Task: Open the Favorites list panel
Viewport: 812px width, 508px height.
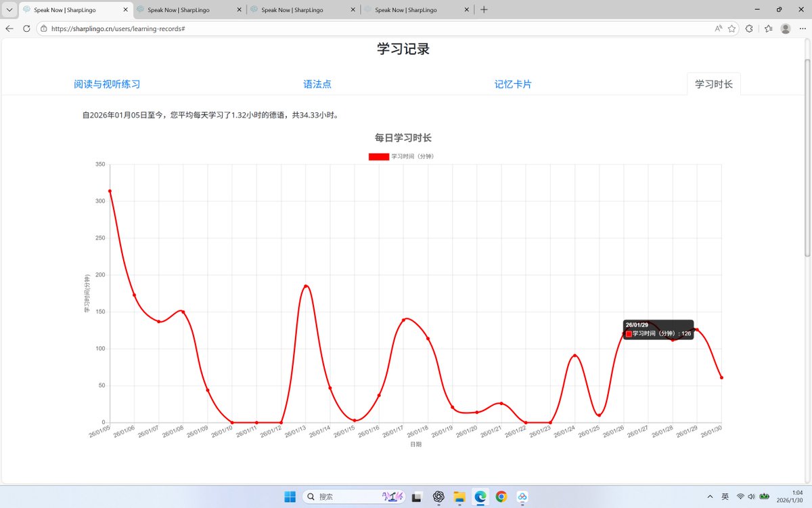Action: [x=768, y=28]
